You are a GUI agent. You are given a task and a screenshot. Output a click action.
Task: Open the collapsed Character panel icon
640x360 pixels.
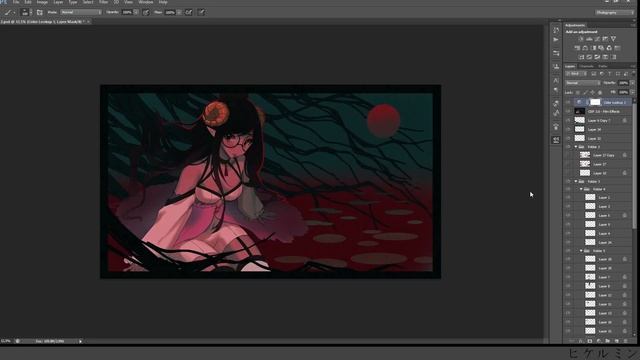[556, 80]
